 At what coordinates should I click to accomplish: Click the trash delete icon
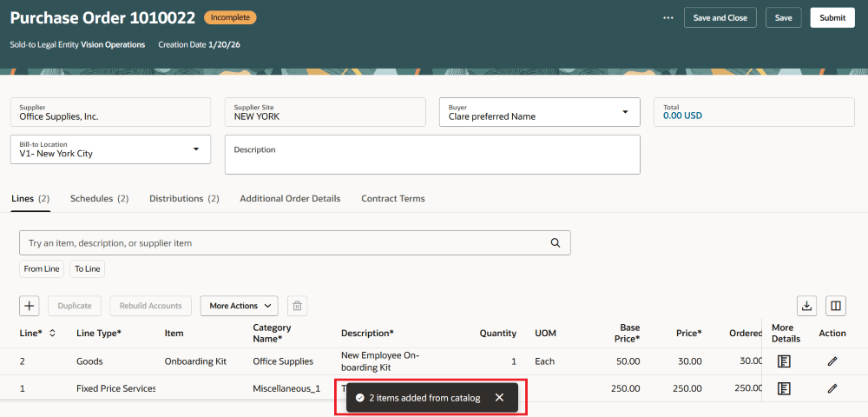tap(297, 306)
